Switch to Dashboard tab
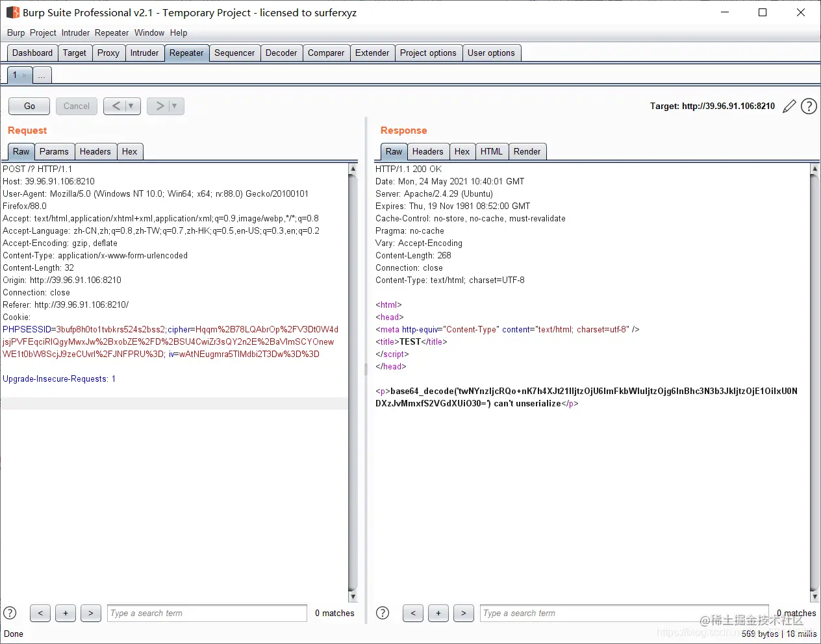The height and width of the screenshot is (644, 821). pyautogui.click(x=32, y=53)
